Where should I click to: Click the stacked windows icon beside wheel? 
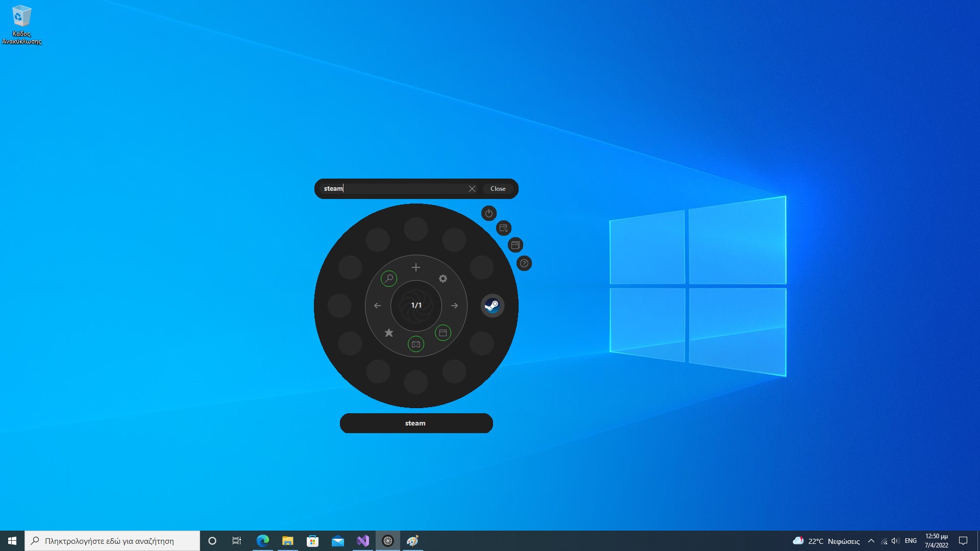point(516,245)
